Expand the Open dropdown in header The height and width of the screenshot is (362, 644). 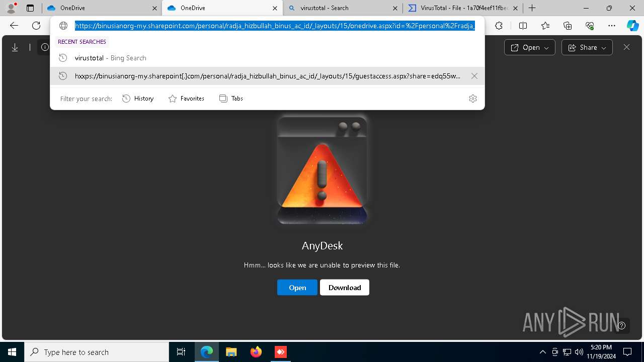point(530,47)
